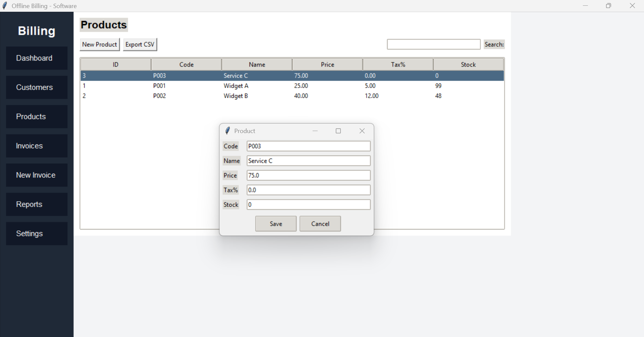
Task: Export the product list to CSV
Action: (140, 44)
